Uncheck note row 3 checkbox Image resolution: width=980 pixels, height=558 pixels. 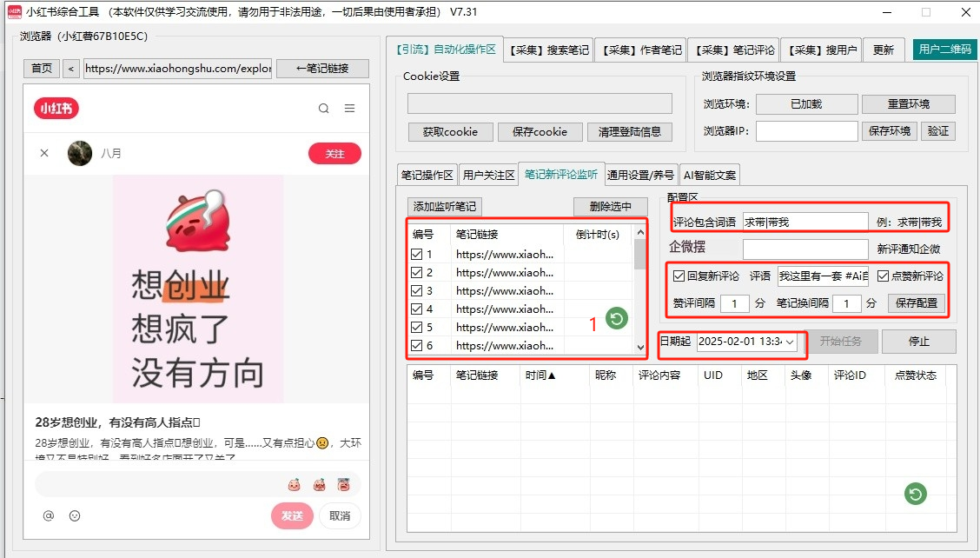coord(417,291)
